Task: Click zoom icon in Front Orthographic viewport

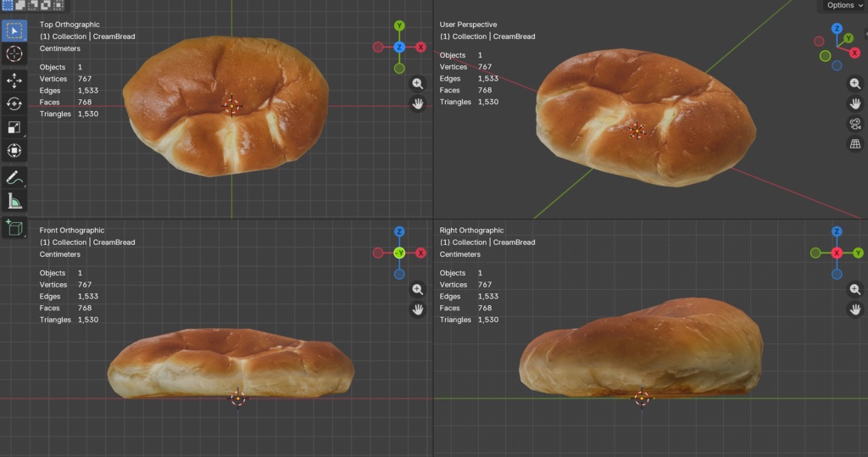Action: click(418, 289)
